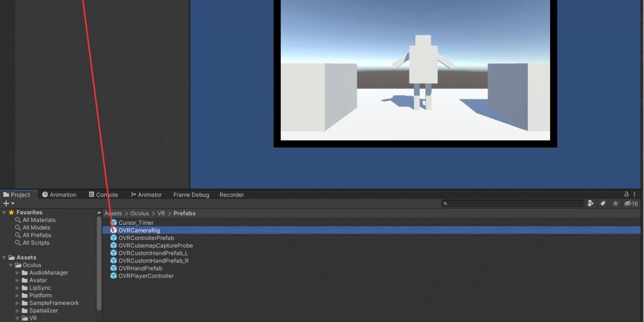Click Oculus in the breadcrumb path

(x=140, y=213)
